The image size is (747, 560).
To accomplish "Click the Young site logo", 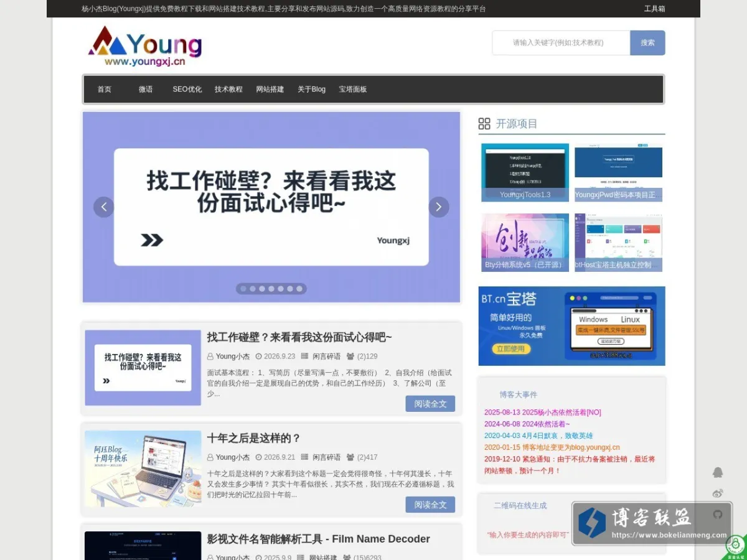I will [145, 46].
